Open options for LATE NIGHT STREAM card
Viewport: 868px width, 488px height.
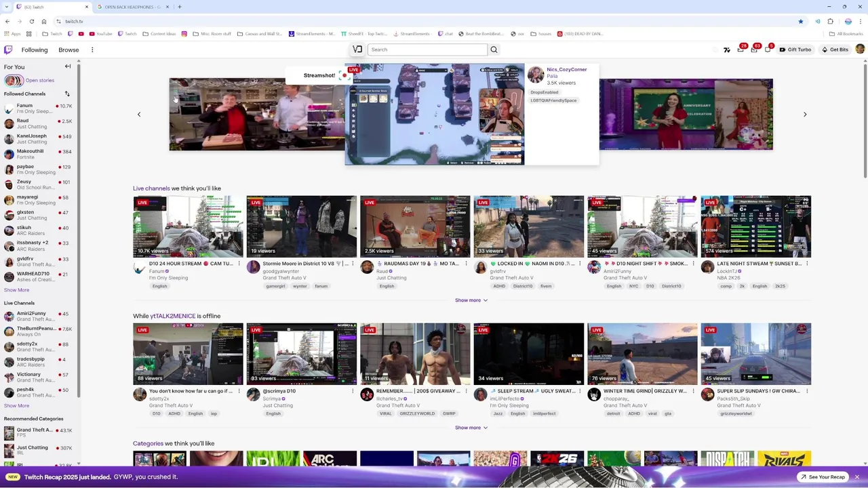pos(807,264)
